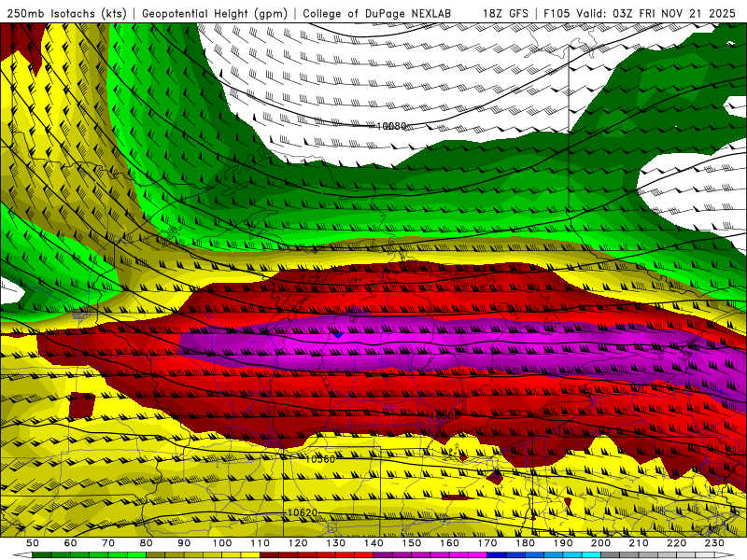
Task: Click the 70 value on the color scale
Action: click(108, 543)
